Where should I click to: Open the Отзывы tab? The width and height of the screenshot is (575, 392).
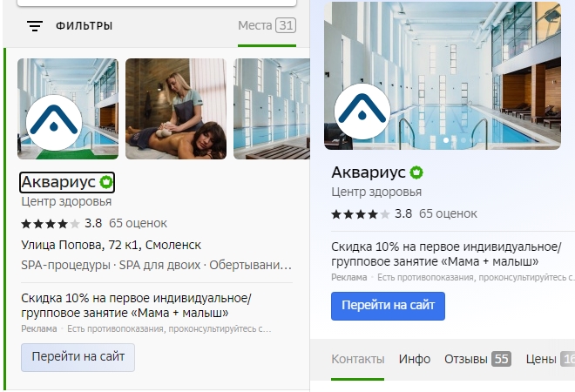(477, 359)
